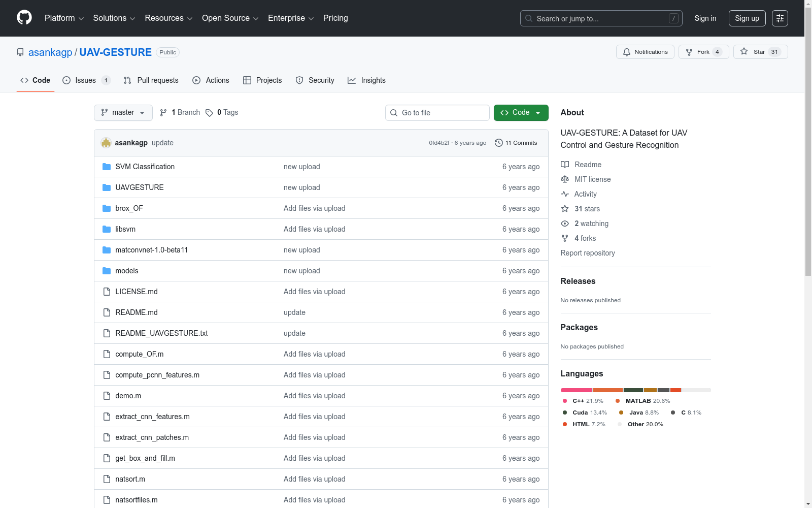Click the MATLAB segment of language bar
The width and height of the screenshot is (812, 508).
pyautogui.click(x=608, y=390)
